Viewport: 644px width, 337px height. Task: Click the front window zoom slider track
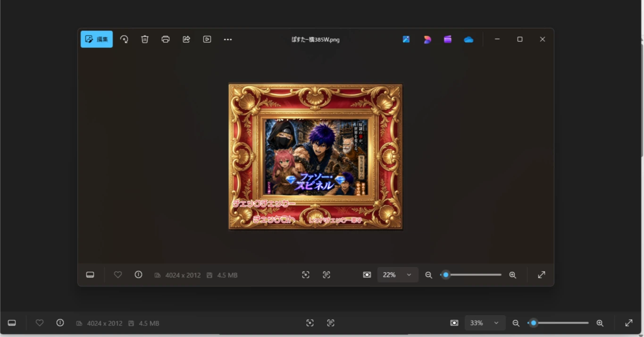471,275
